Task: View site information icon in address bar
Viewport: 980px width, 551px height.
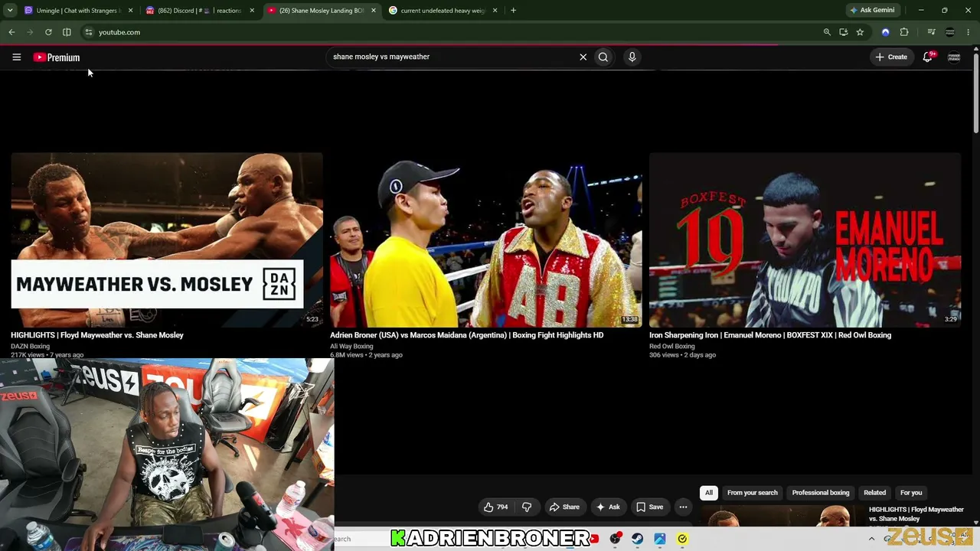Action: [x=89, y=32]
